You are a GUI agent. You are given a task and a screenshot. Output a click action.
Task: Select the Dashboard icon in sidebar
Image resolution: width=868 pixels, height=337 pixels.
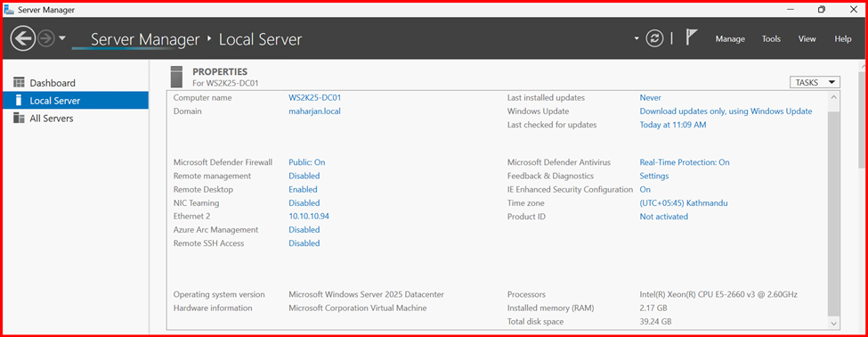tap(19, 83)
